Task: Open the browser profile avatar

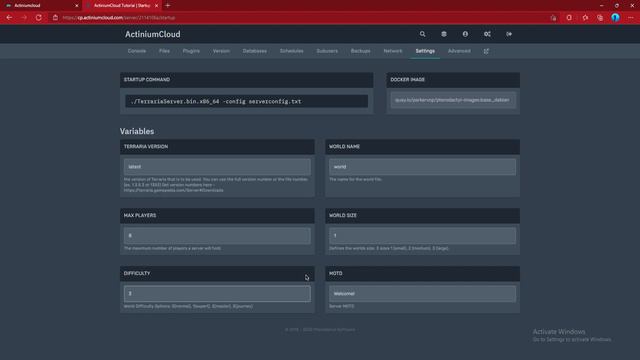Action: (x=615, y=18)
